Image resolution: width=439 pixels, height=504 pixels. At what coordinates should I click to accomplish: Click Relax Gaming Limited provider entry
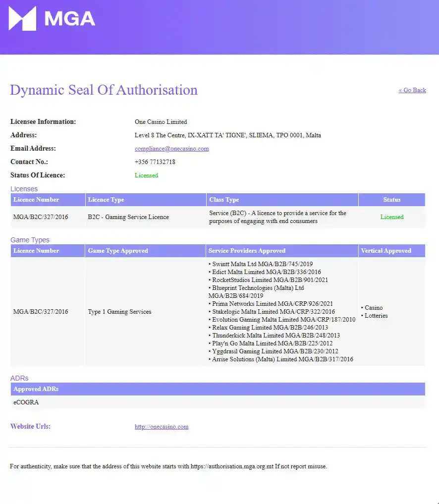coord(268,328)
